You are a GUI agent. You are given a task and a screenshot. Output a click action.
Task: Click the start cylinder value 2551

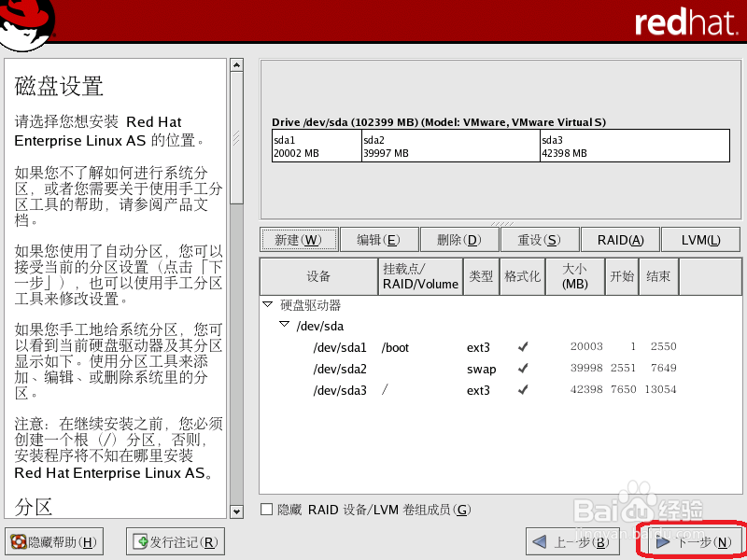click(x=623, y=368)
